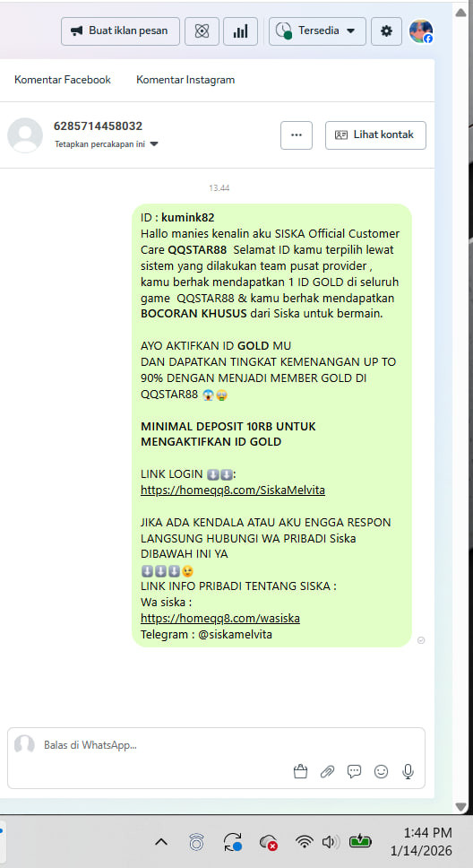Click the Balas di WhatsApp reply field
The image size is (473, 868).
[216, 745]
